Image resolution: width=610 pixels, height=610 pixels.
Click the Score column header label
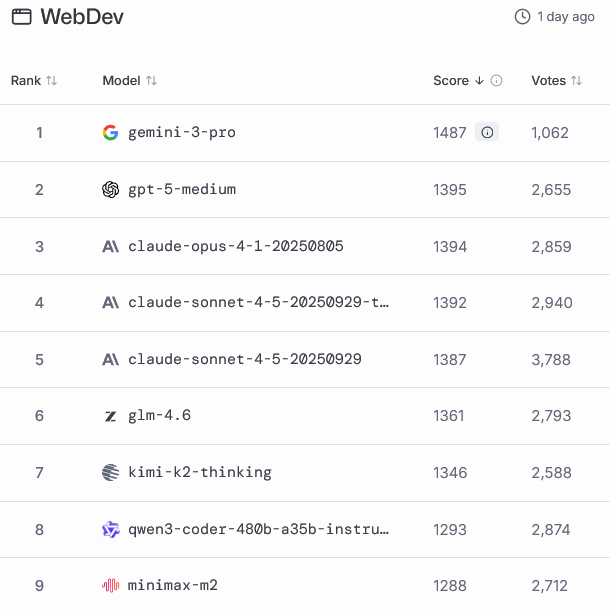pyautogui.click(x=451, y=81)
